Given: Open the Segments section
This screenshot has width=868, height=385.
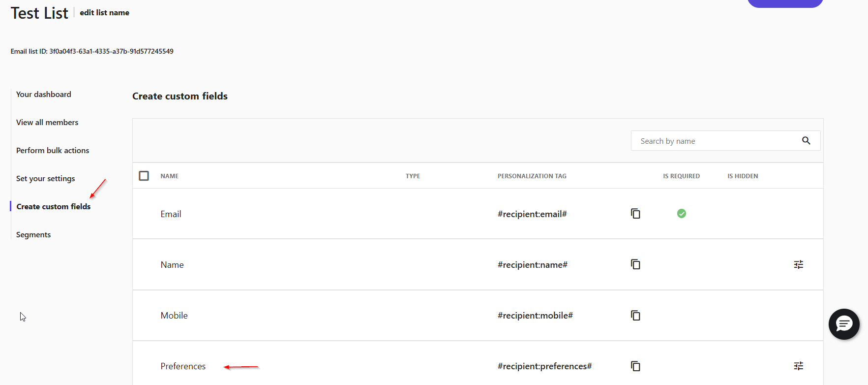Looking at the screenshot, I should pyautogui.click(x=33, y=235).
